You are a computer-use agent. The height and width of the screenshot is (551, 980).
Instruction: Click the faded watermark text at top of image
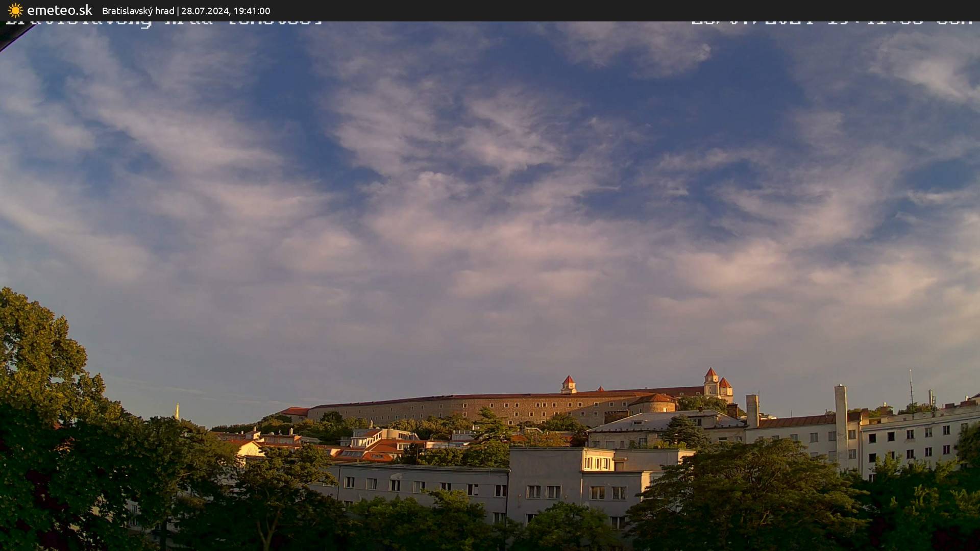point(163,21)
